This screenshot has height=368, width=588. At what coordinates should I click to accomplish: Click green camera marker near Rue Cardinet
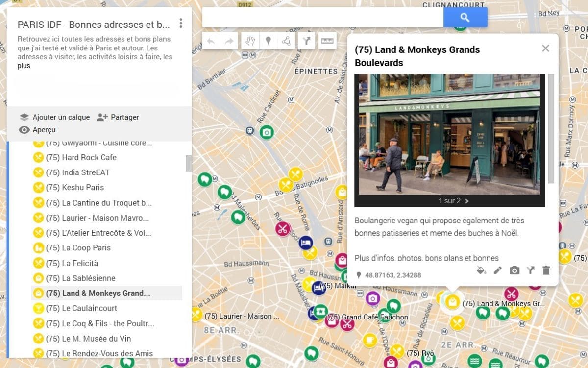click(x=267, y=132)
